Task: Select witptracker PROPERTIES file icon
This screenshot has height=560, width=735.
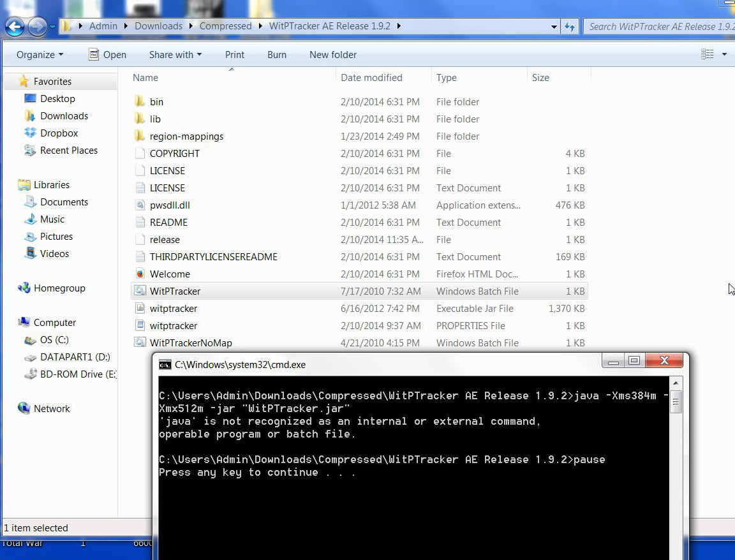Action: click(139, 325)
